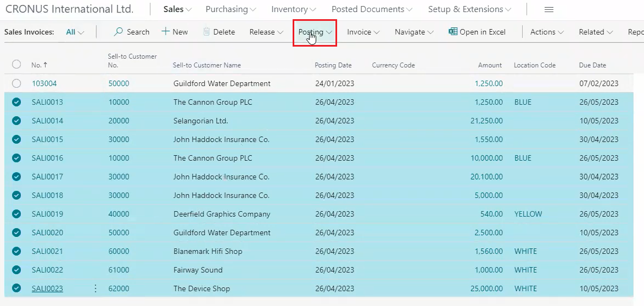Open the Posted Documents menu
The width and height of the screenshot is (644, 306).
[372, 9]
